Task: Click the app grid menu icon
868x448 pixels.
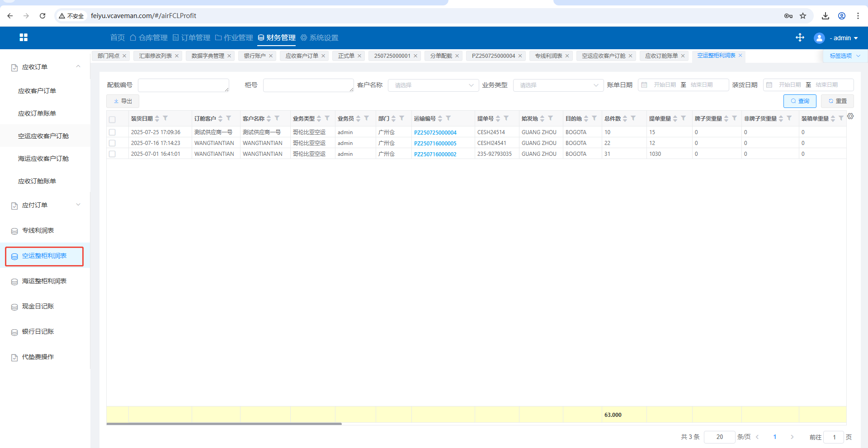Action: [x=24, y=37]
